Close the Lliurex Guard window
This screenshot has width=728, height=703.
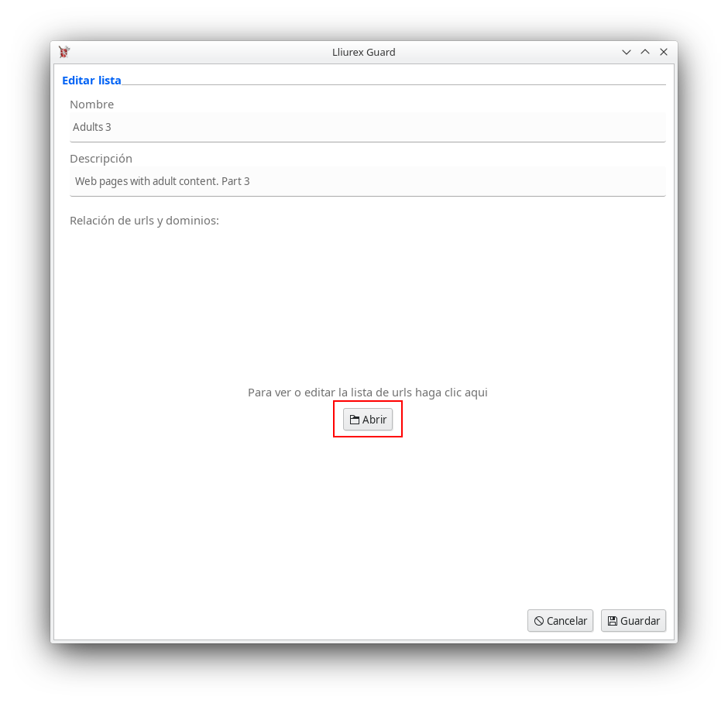tap(664, 52)
